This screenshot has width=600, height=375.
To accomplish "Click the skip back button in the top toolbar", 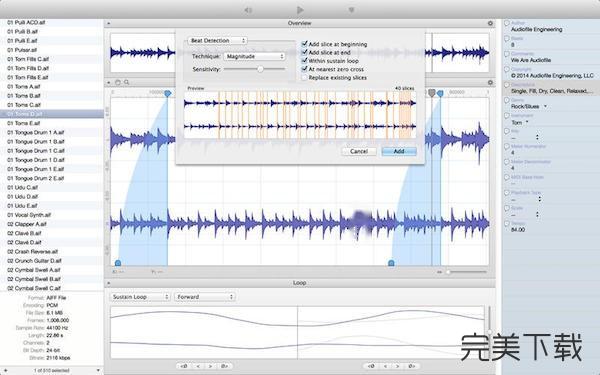I will tap(248, 10).
